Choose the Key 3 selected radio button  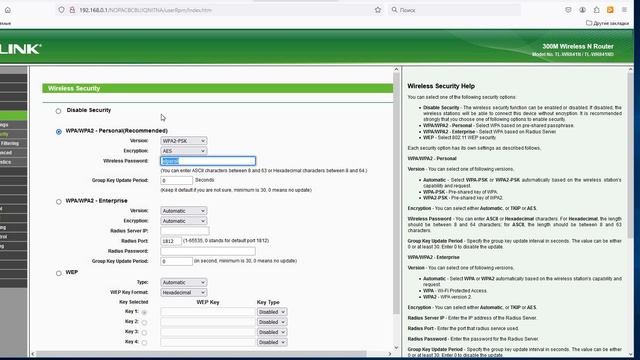144,333
